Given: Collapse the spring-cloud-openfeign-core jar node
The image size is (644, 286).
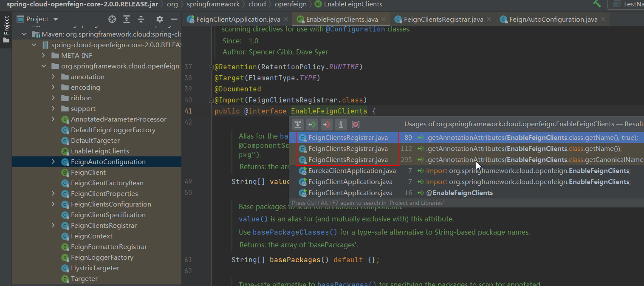Looking at the screenshot, I should [34, 45].
